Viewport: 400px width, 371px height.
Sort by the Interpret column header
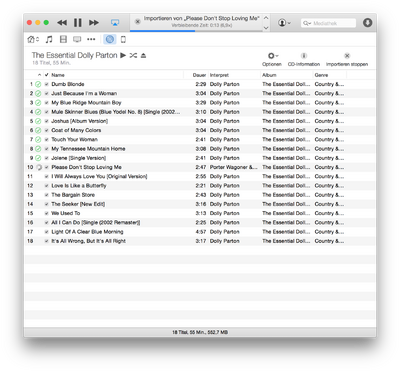233,75
